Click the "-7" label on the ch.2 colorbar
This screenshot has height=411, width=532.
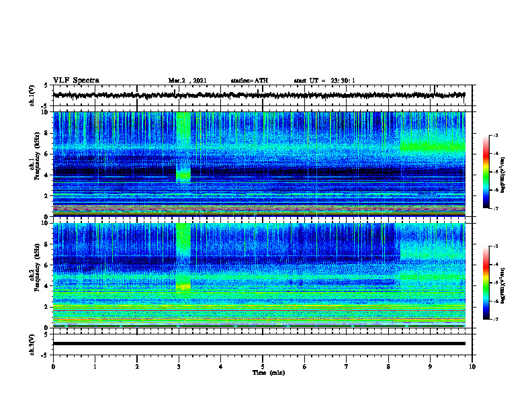(x=495, y=320)
